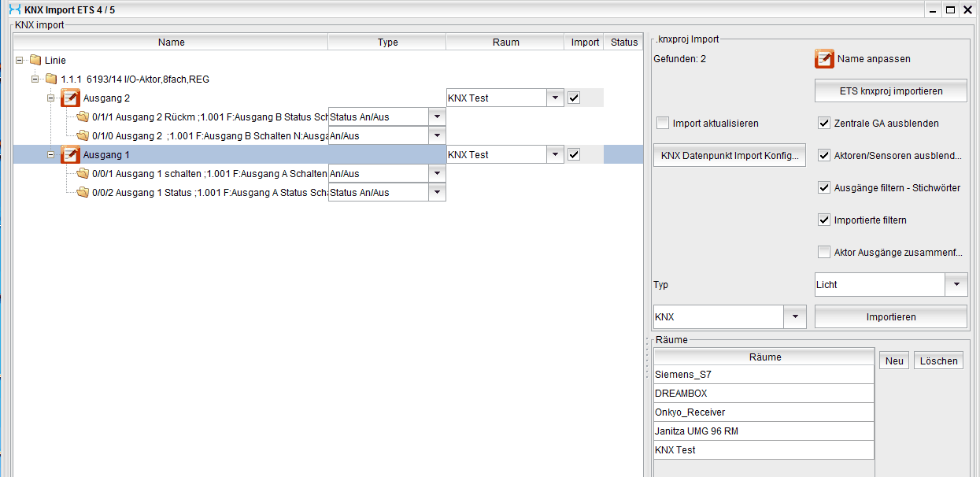Click folder icon of 0/1/1 Ausgang 2 Rückm
980x477 pixels.
point(83,116)
